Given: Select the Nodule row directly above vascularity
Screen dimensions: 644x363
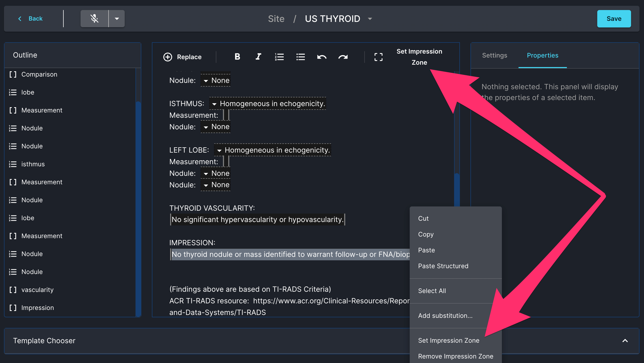Looking at the screenshot, I should click(70, 272).
